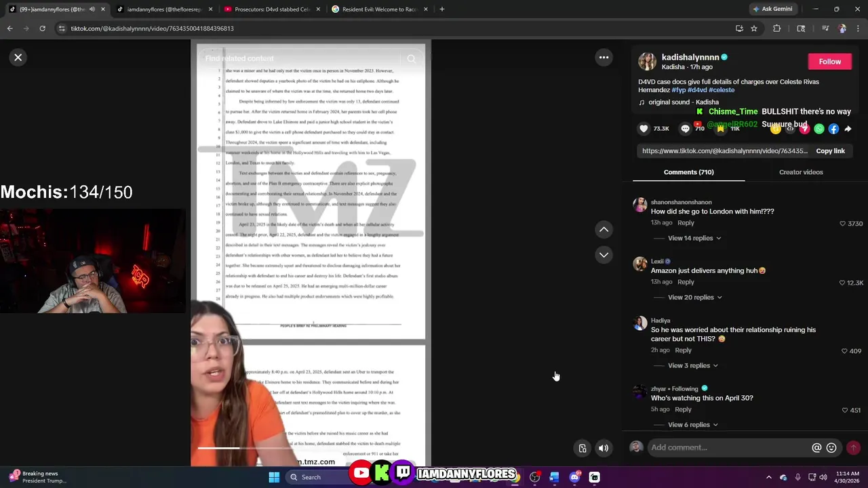Reply to Hadiya's comment
868x488 pixels.
coord(683,350)
